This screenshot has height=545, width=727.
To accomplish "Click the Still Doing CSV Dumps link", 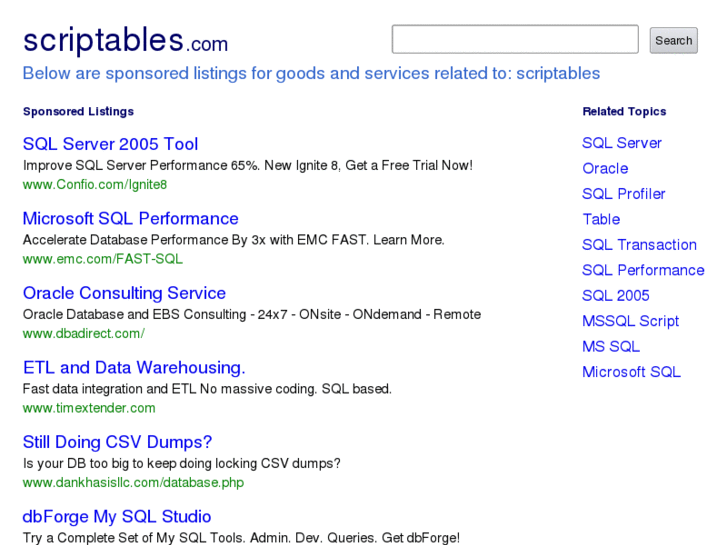I will pos(117,442).
